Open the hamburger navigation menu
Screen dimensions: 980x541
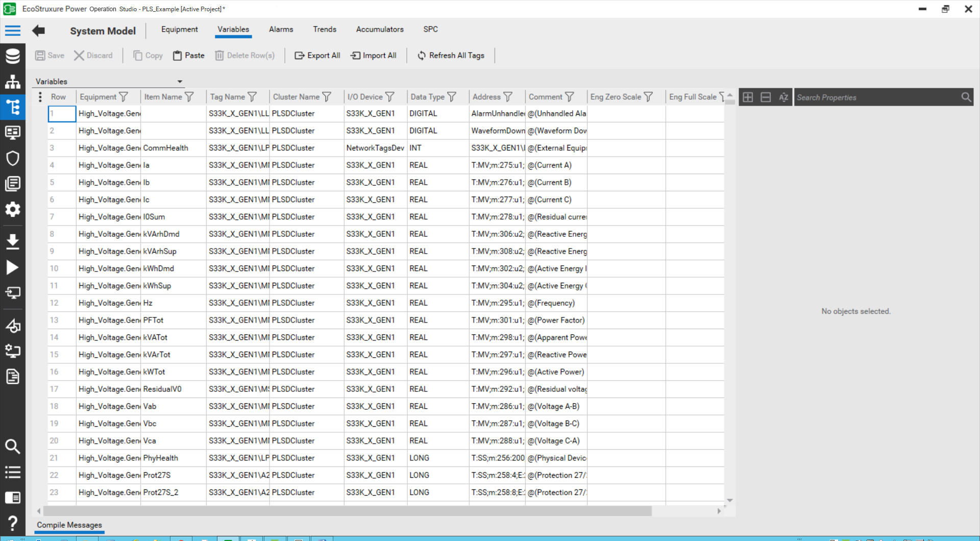[13, 31]
